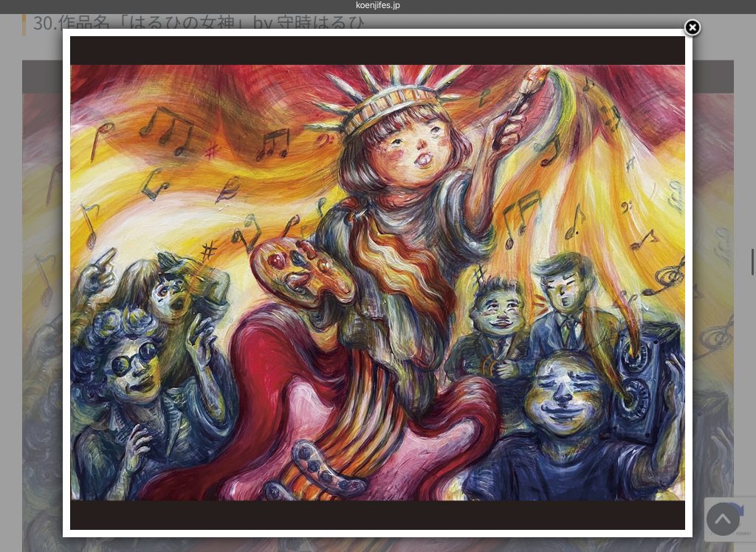The width and height of the screenshot is (756, 552).
Task: Click the black bar below the lightbox image
Action: 377,515
